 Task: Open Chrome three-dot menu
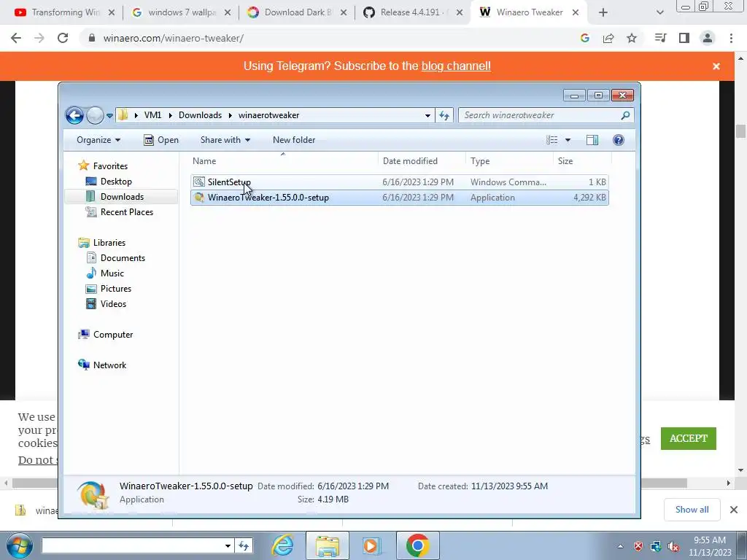(x=731, y=38)
